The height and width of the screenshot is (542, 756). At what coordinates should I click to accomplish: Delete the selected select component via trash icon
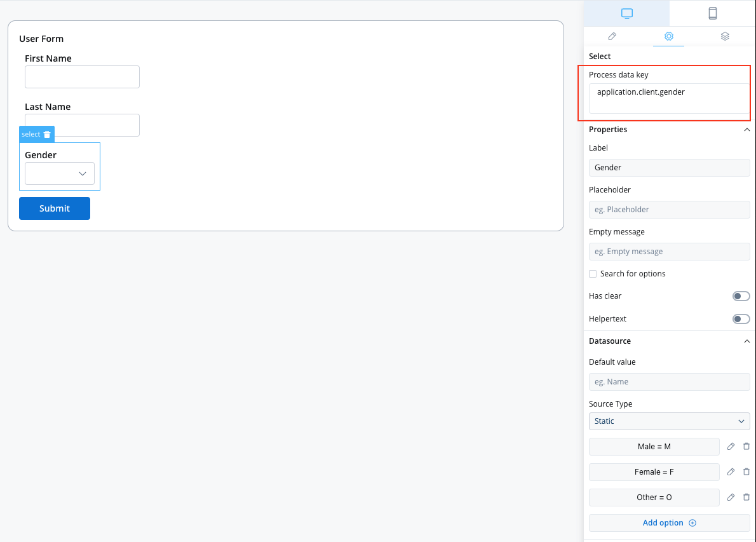[47, 135]
